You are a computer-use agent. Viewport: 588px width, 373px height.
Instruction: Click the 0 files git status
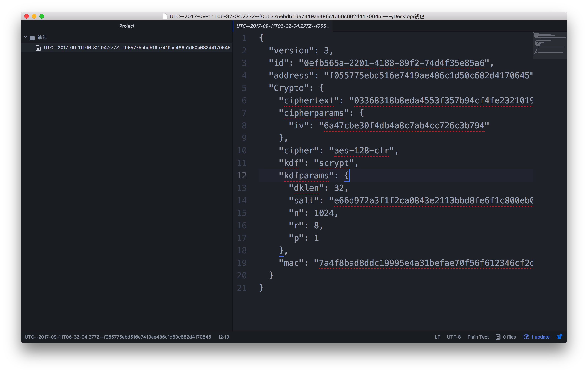tap(509, 337)
